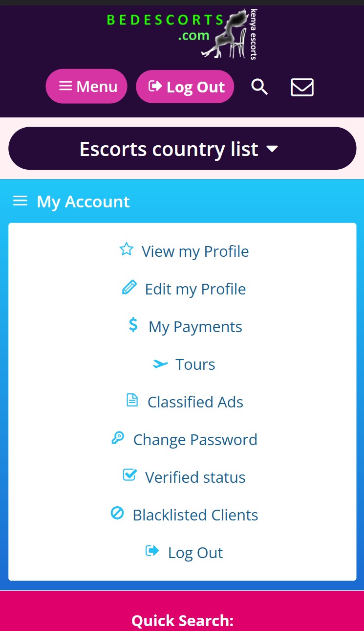Click the star icon beside View my Profile
The width and height of the screenshot is (364, 631).
click(x=127, y=250)
